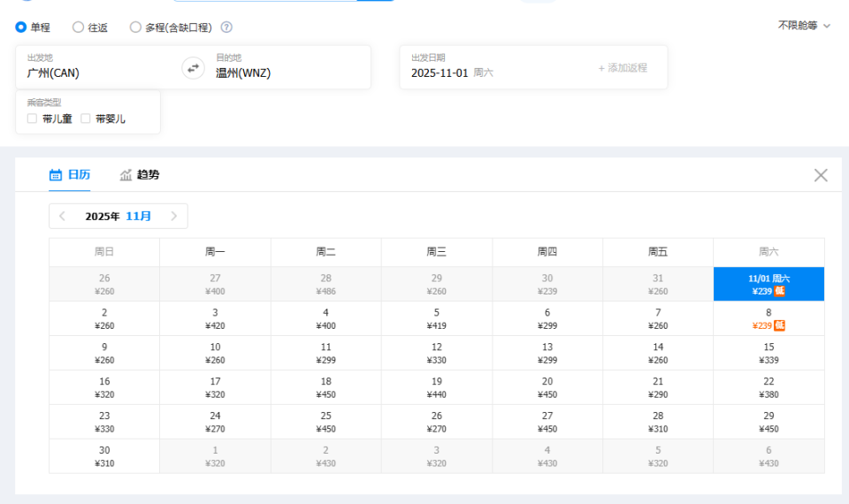This screenshot has width=849, height=504.
Task: Pick greyed December 1 priced ¥320
Action: [x=215, y=456]
